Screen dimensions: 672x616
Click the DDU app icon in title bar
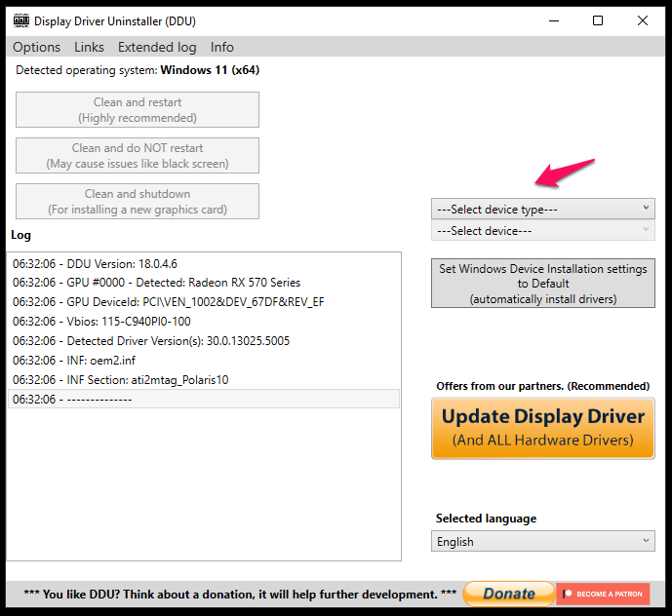tap(21, 20)
